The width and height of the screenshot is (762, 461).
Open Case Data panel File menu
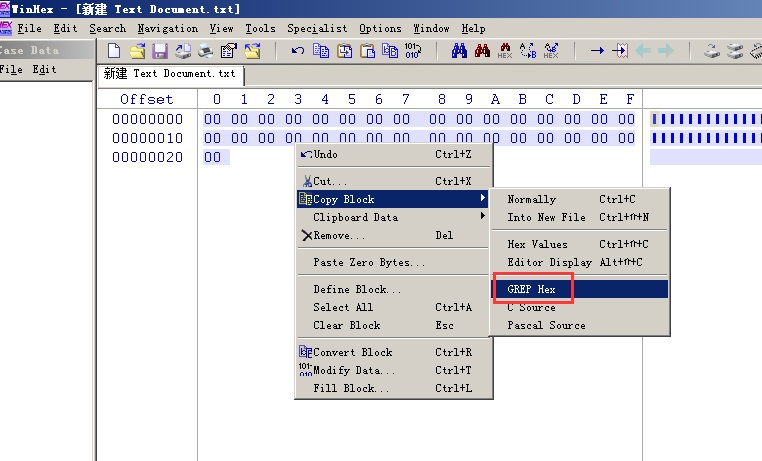(x=11, y=69)
